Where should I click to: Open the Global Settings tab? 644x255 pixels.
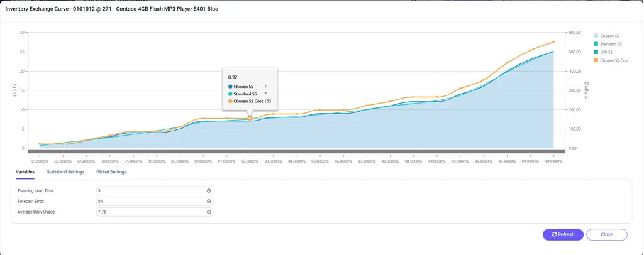pyautogui.click(x=111, y=171)
